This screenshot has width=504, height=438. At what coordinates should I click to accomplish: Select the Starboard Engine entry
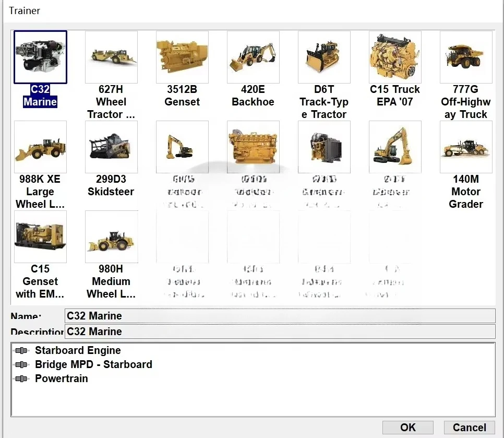tap(78, 350)
